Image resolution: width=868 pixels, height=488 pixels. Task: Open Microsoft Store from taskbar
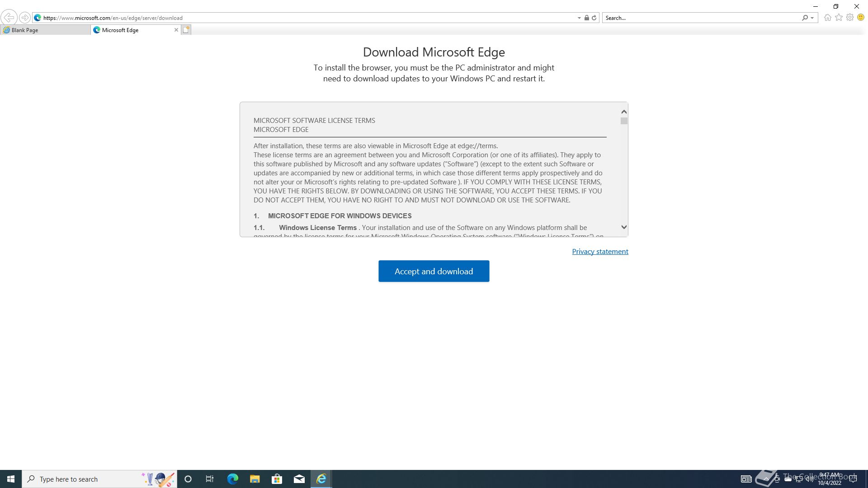[x=277, y=479]
